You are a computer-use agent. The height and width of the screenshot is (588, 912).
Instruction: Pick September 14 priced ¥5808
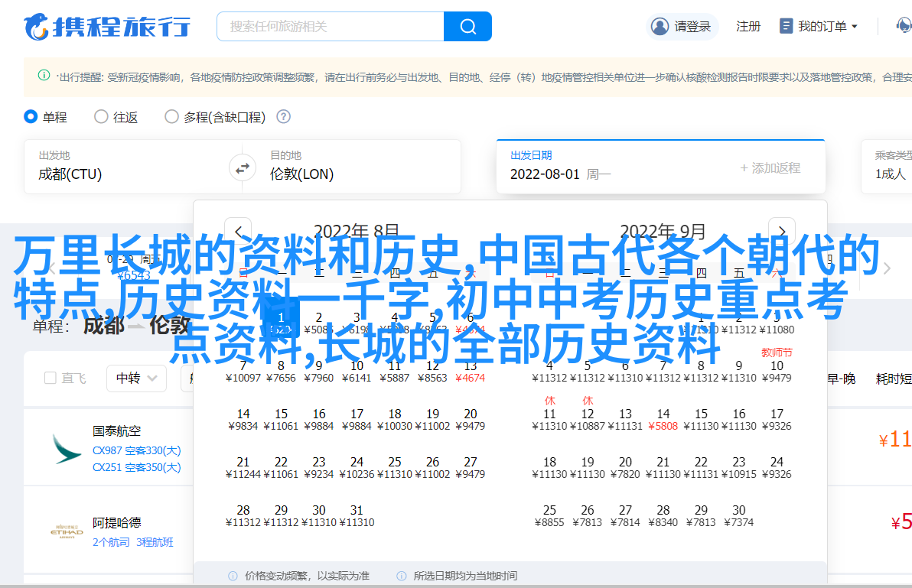tap(663, 419)
